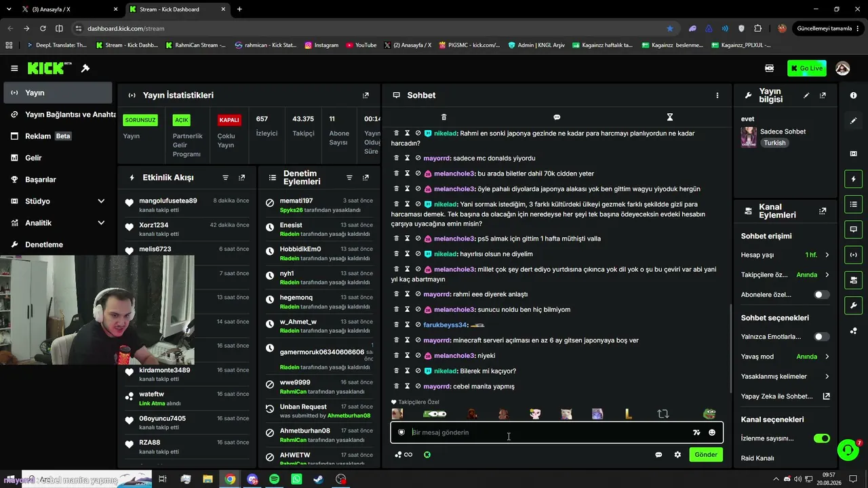Pop out the Kanal Eylemleri panel
Viewport: 868px width, 488px height.
tap(823, 211)
